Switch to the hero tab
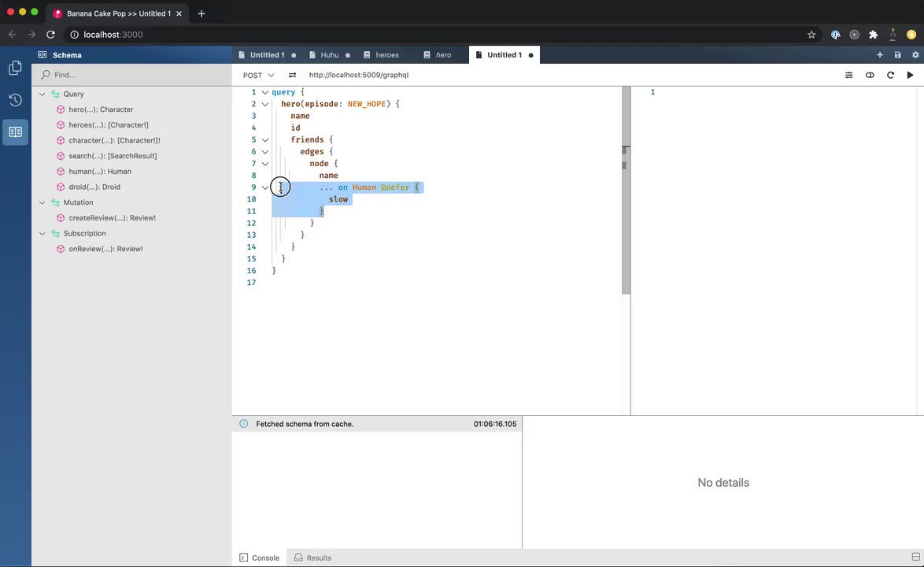This screenshot has height=567, width=924. pyautogui.click(x=443, y=55)
